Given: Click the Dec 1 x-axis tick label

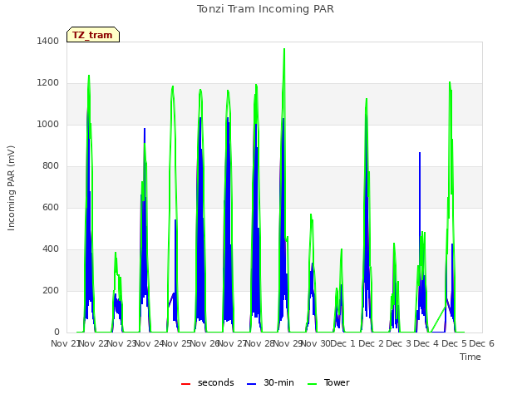Looking at the screenshot, I should tap(342, 343).
